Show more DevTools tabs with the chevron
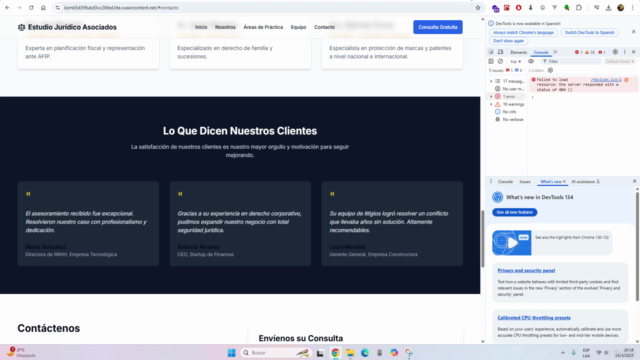 click(555, 52)
